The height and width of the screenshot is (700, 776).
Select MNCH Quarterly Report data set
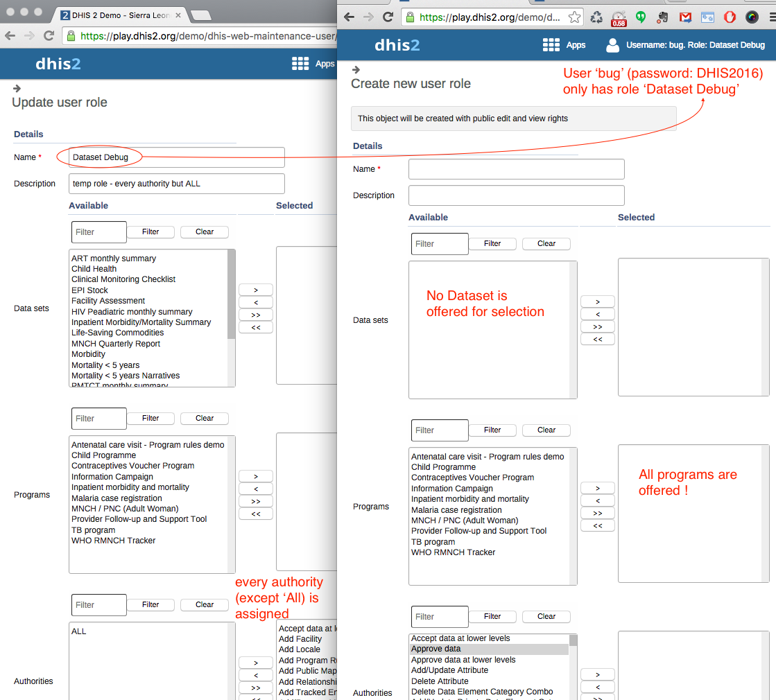116,344
